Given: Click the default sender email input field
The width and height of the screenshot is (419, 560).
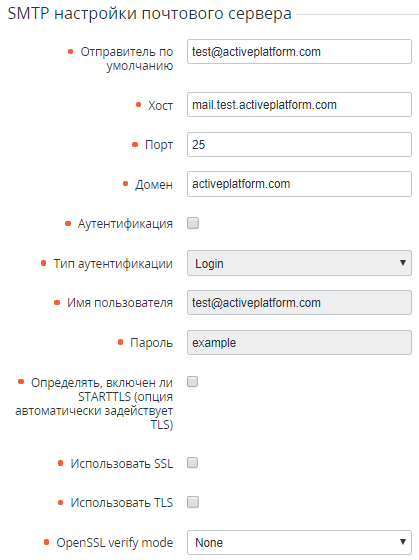Looking at the screenshot, I should [299, 52].
